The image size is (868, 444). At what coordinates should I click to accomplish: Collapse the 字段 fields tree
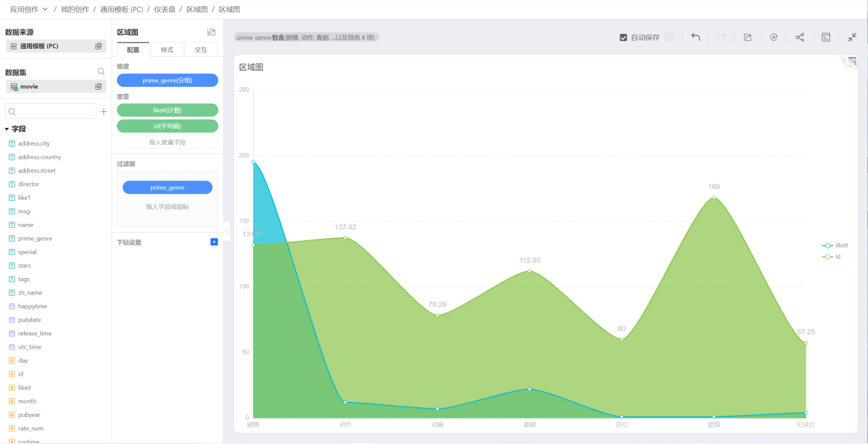click(7, 129)
